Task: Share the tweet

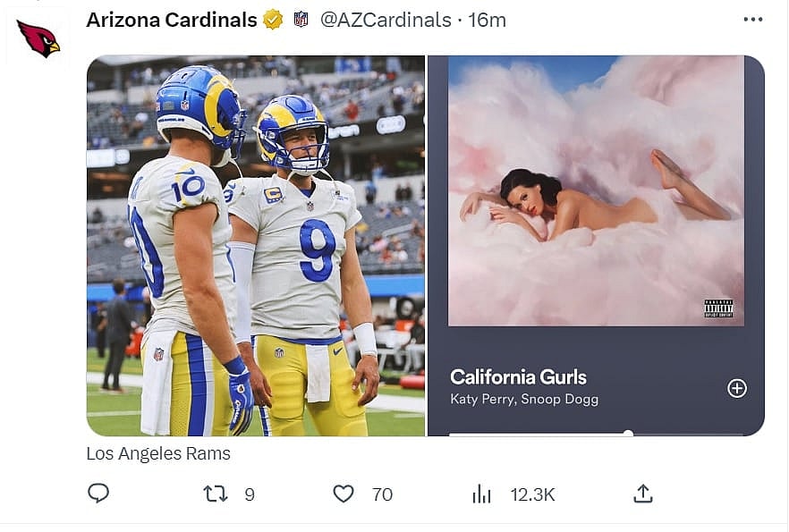Action: click(x=642, y=493)
